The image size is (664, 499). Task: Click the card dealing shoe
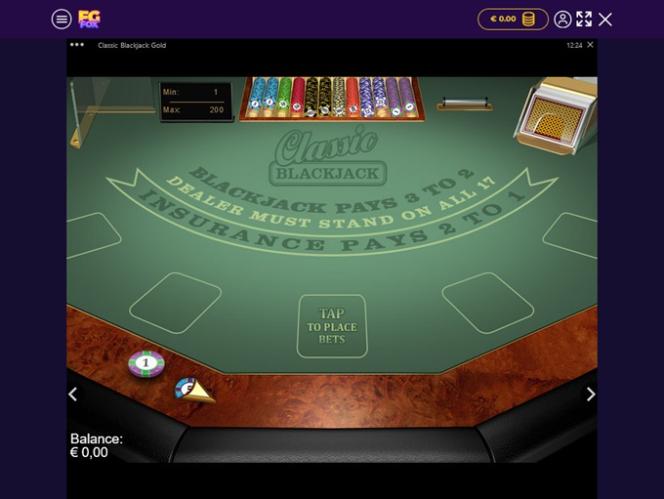[556, 114]
